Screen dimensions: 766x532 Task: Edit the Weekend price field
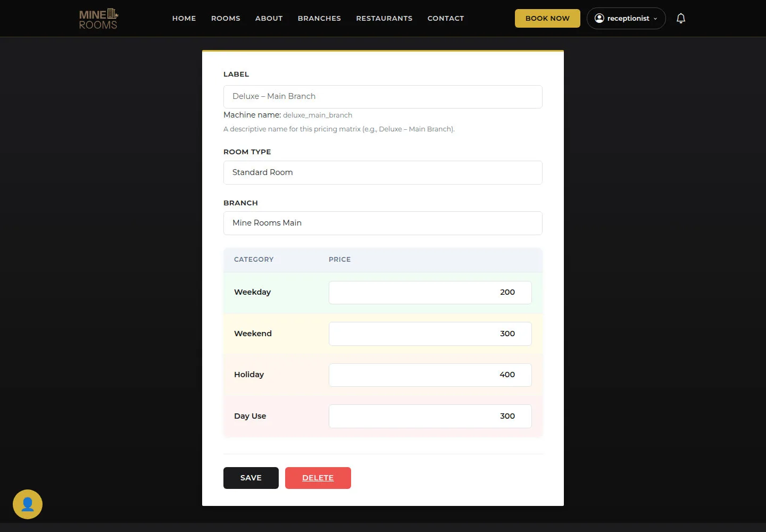click(x=430, y=334)
